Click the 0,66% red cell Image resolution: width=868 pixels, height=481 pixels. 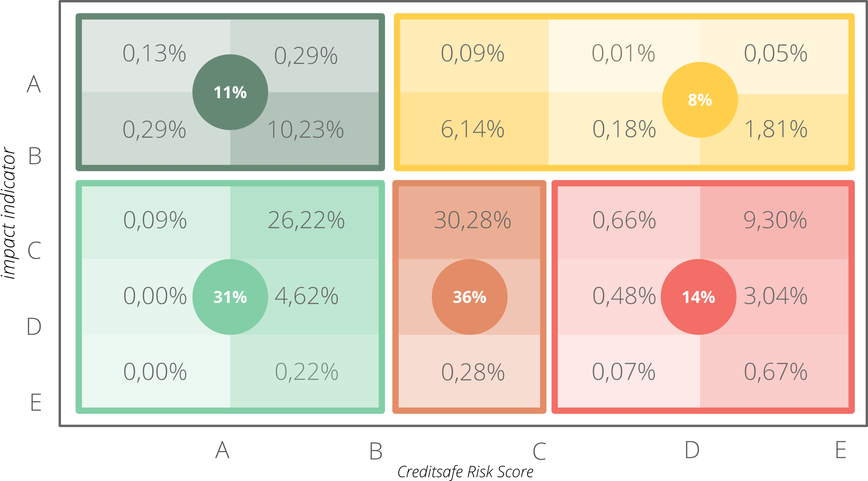click(624, 220)
